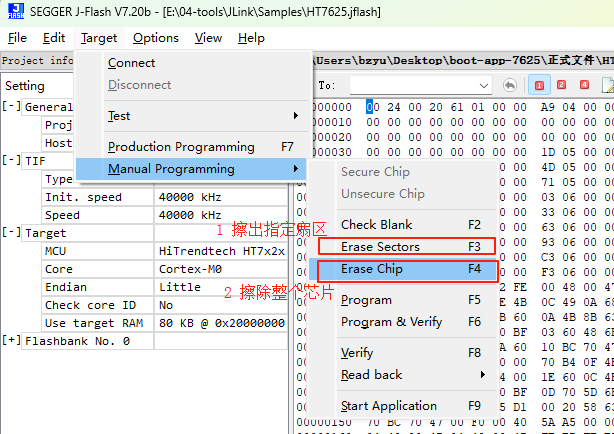The image size is (614, 434).
Task: Select 1-byte view mode icon
Action: coord(539,85)
